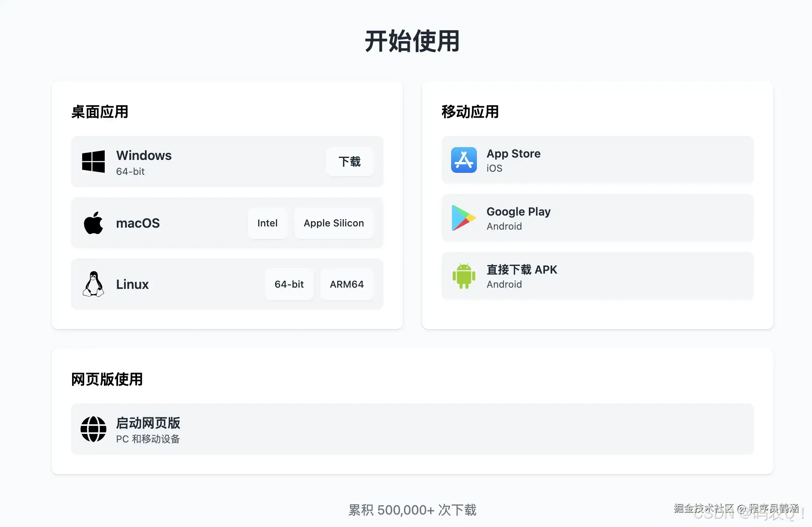Viewport: 812px width, 527px height.
Task: Click the 桌面应用 section heading
Action: coord(99,112)
